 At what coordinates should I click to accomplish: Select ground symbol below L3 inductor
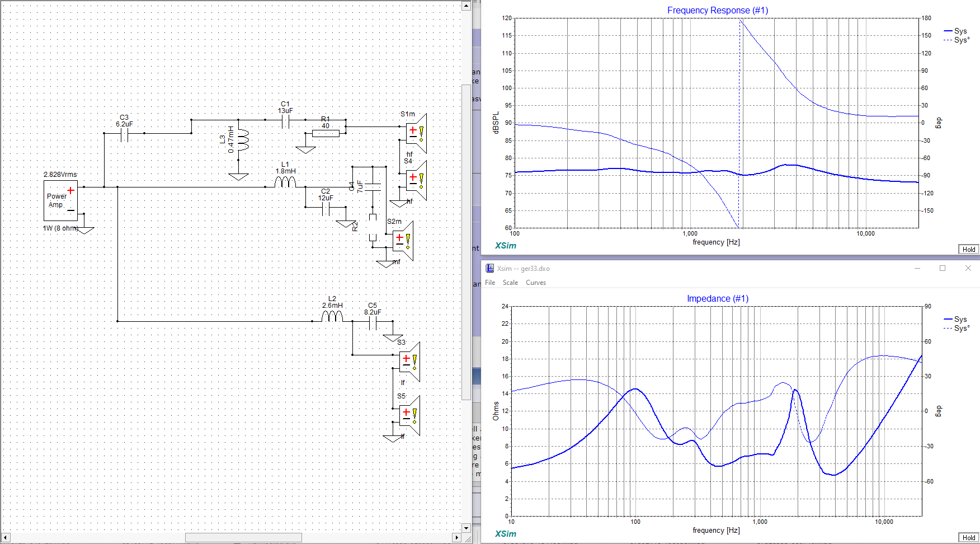(238, 177)
